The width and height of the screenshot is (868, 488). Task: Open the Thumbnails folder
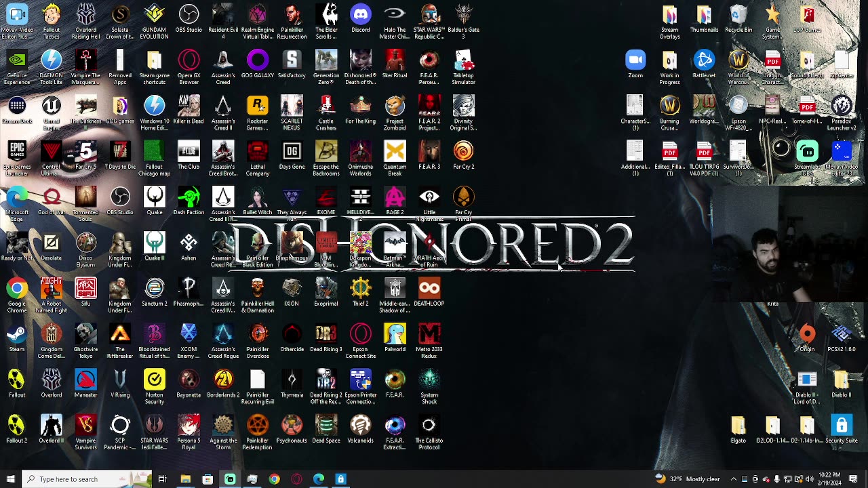704,18
